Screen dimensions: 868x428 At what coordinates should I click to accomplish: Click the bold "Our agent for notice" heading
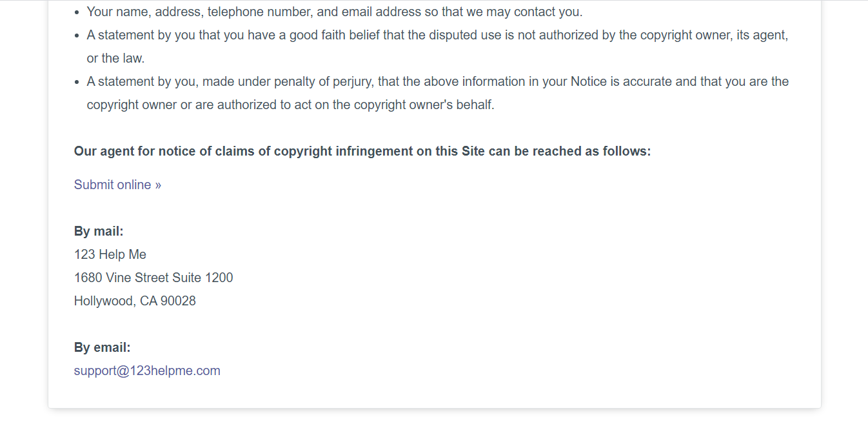click(362, 151)
